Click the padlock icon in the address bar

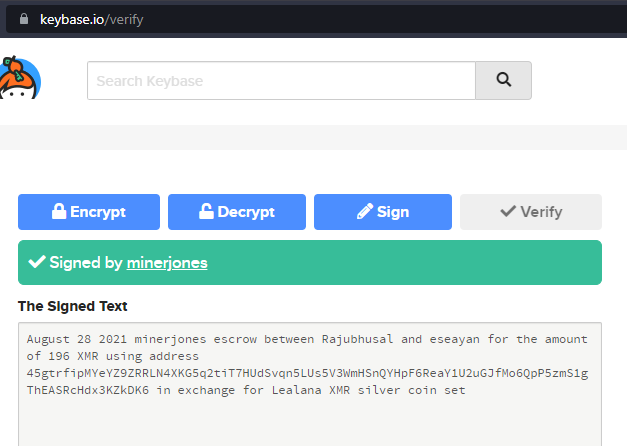(24, 19)
